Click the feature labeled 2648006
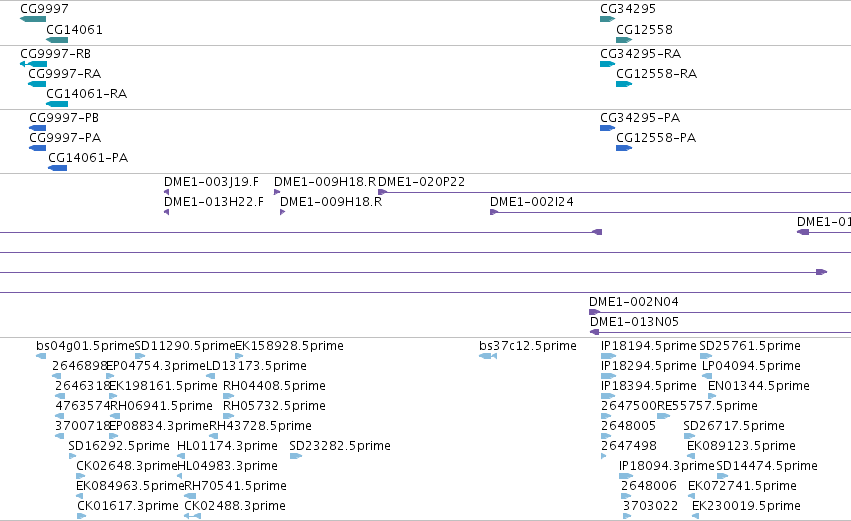 click(x=649, y=486)
